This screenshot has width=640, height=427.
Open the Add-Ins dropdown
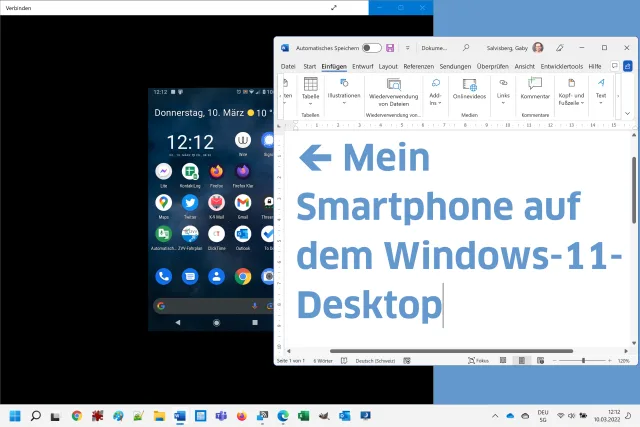pyautogui.click(x=435, y=92)
